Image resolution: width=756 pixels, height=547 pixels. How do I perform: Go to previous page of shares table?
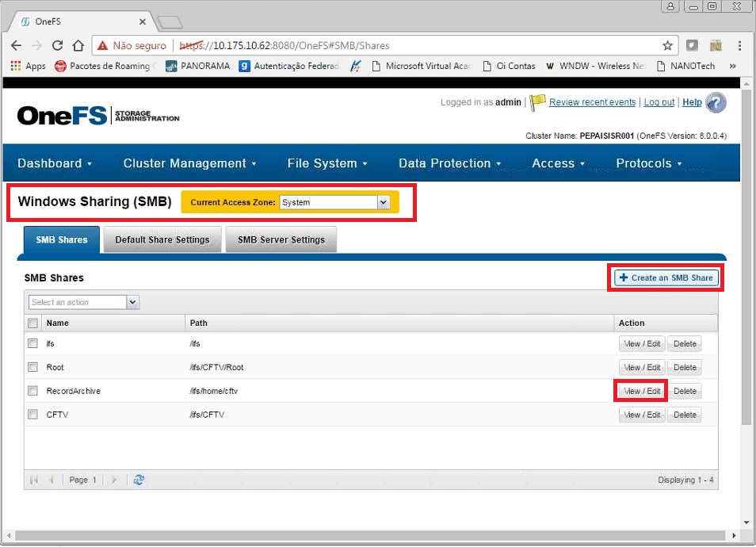(x=51, y=480)
